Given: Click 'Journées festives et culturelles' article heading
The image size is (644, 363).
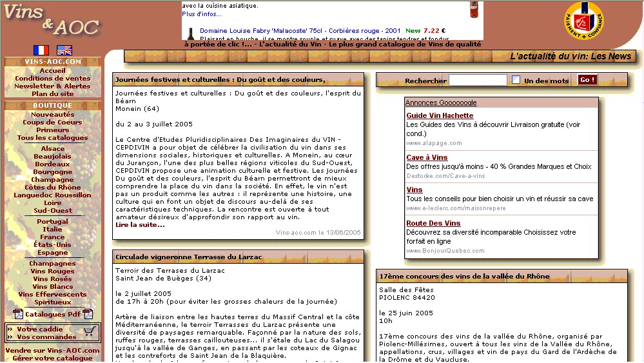Looking at the screenshot, I should click(220, 80).
